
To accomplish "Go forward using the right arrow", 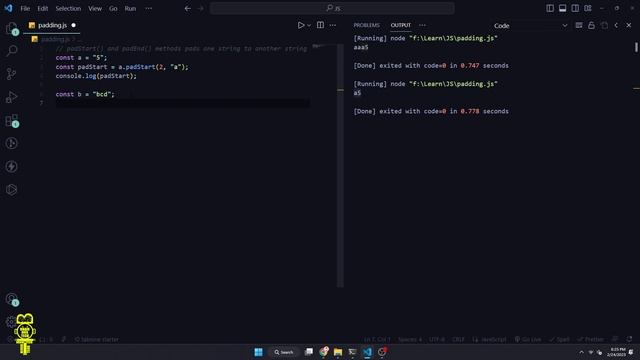I will coord(200,8).
